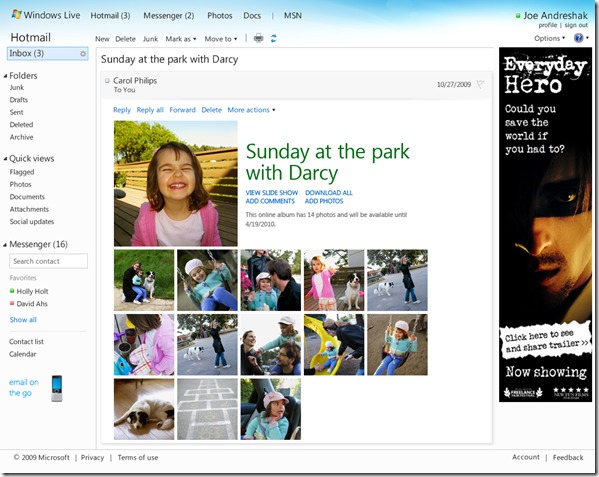Screen dimensions: 599x477
Task: Open the Photos tab in header
Action: pyautogui.click(x=220, y=16)
